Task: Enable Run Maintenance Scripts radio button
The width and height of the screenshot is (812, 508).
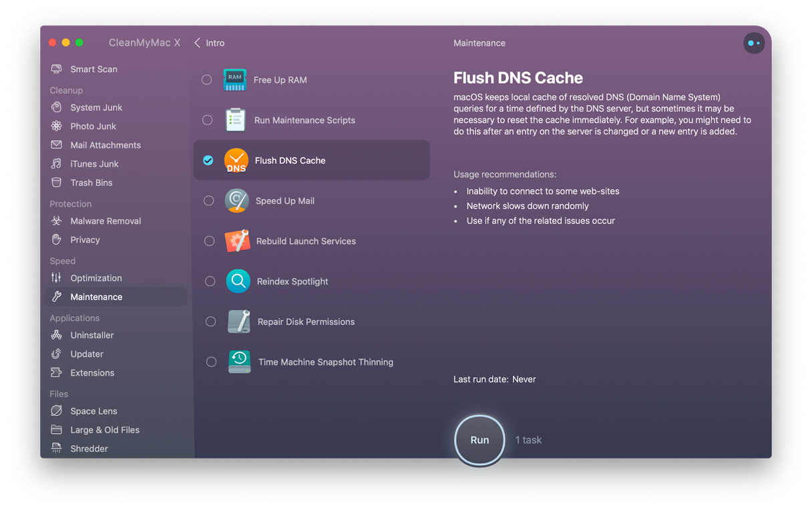Action: (x=208, y=120)
